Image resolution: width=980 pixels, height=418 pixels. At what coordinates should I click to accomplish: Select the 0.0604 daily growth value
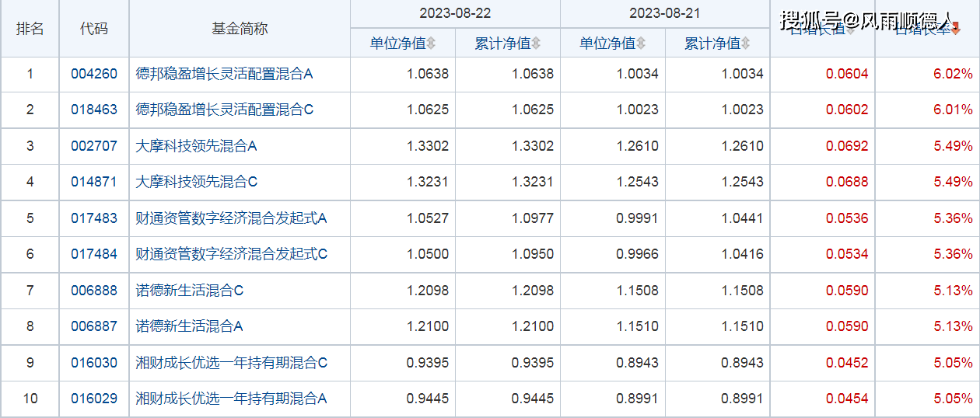[847, 75]
